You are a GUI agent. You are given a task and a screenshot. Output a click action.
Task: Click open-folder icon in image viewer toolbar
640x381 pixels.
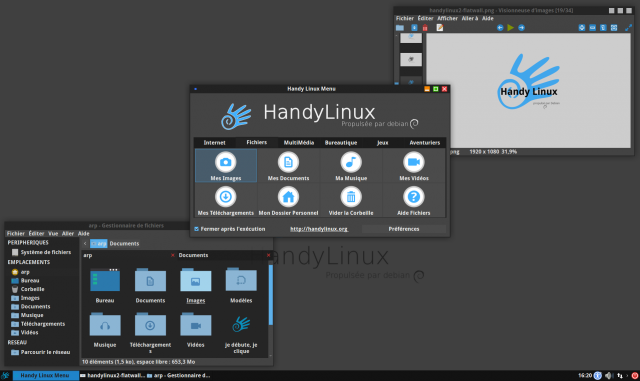click(x=400, y=28)
